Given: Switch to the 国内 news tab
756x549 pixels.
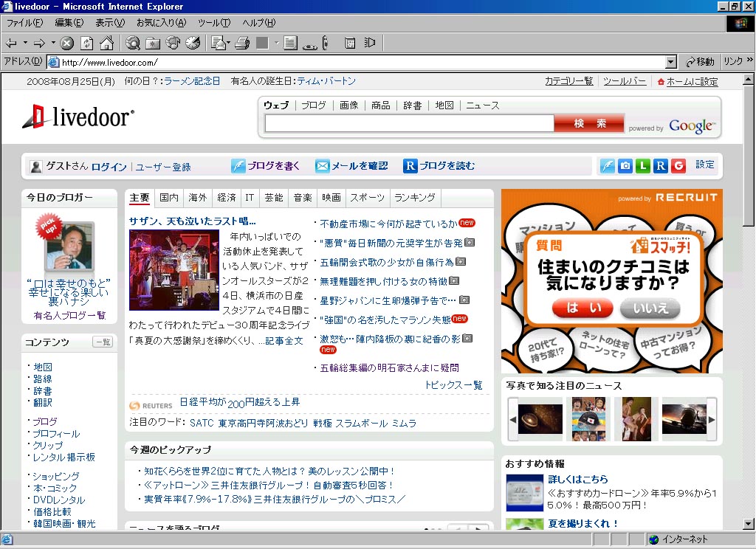Looking at the screenshot, I should pos(169,198).
